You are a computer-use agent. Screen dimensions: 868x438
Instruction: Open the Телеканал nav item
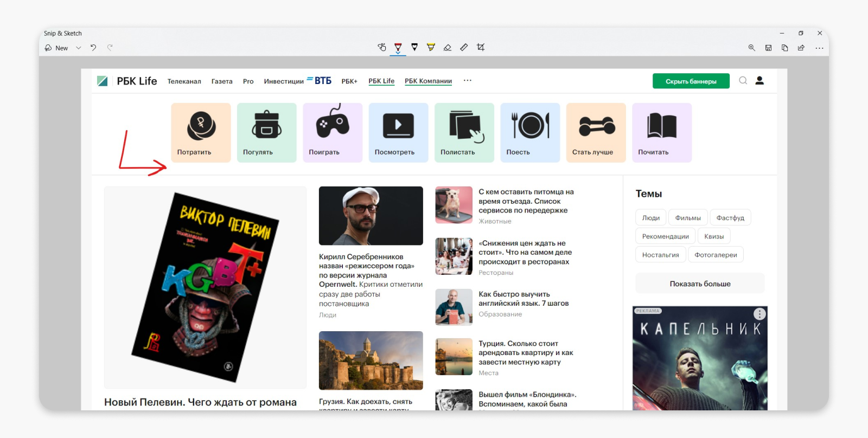pyautogui.click(x=184, y=81)
